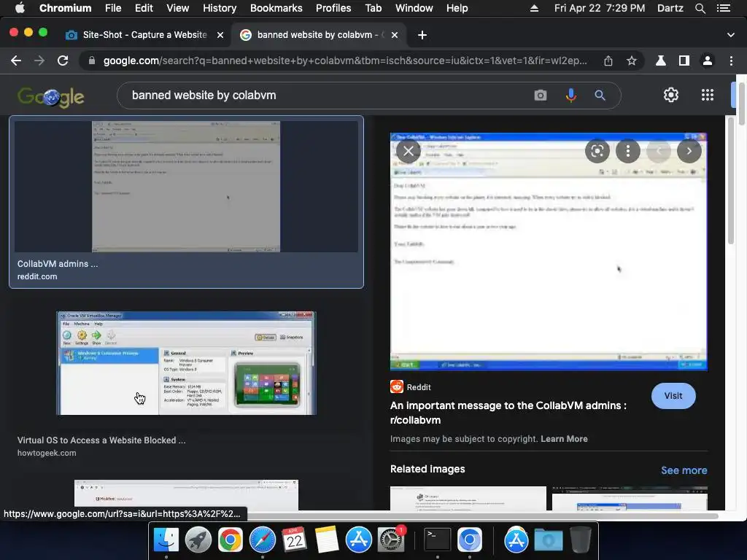Viewport: 747px width, 560px height.
Task: Open the File menu
Action: click(x=113, y=8)
